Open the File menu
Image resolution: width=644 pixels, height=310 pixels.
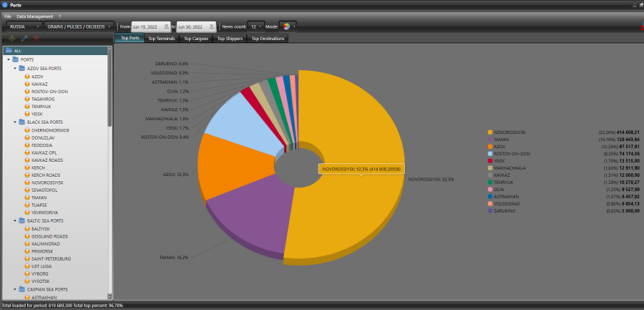click(8, 16)
